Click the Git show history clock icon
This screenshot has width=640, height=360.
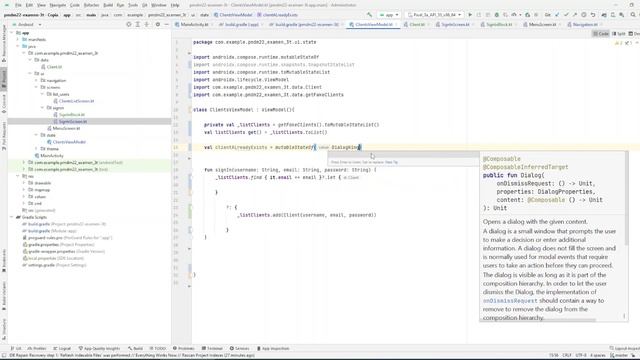(584, 15)
